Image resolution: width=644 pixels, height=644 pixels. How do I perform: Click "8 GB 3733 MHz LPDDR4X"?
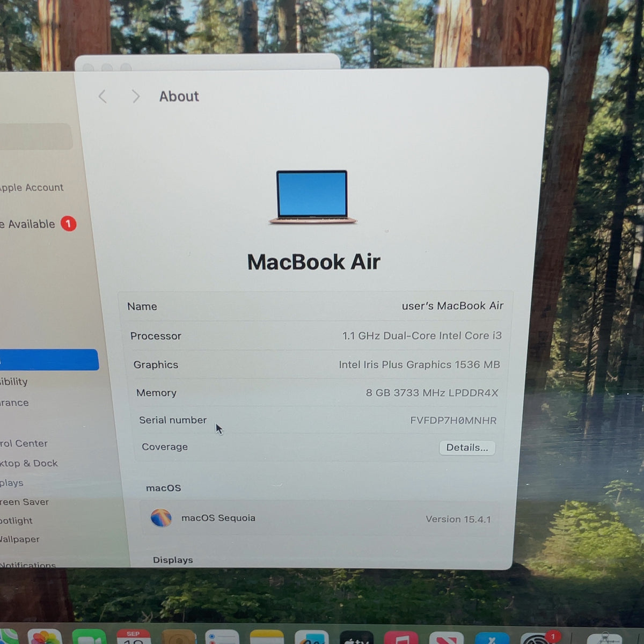click(x=432, y=393)
